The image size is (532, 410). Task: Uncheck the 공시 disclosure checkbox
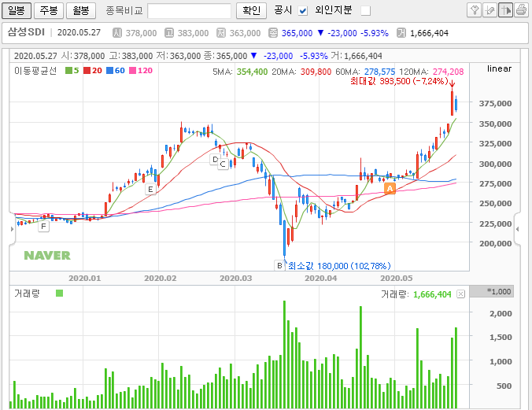(x=303, y=11)
